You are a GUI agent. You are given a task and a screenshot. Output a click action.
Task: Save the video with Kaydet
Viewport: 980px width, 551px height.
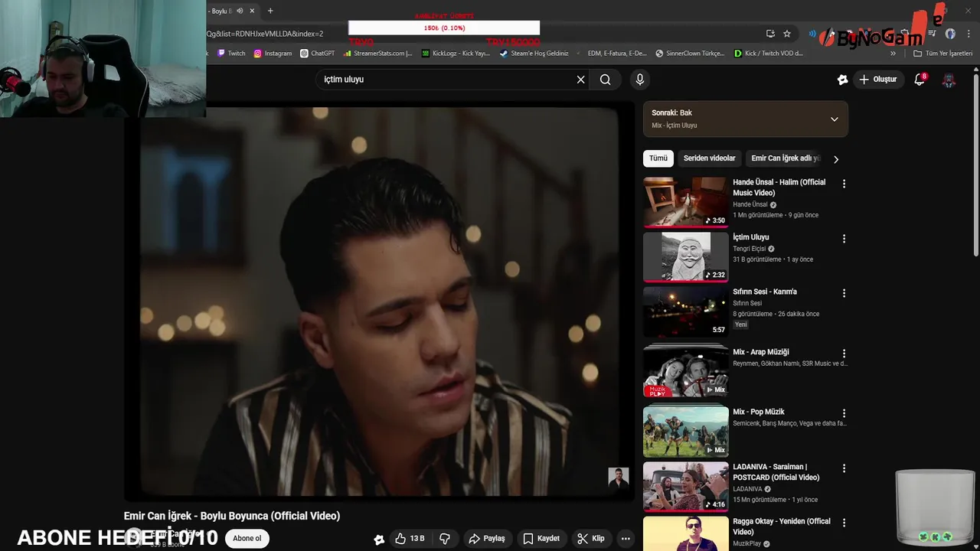coord(541,539)
